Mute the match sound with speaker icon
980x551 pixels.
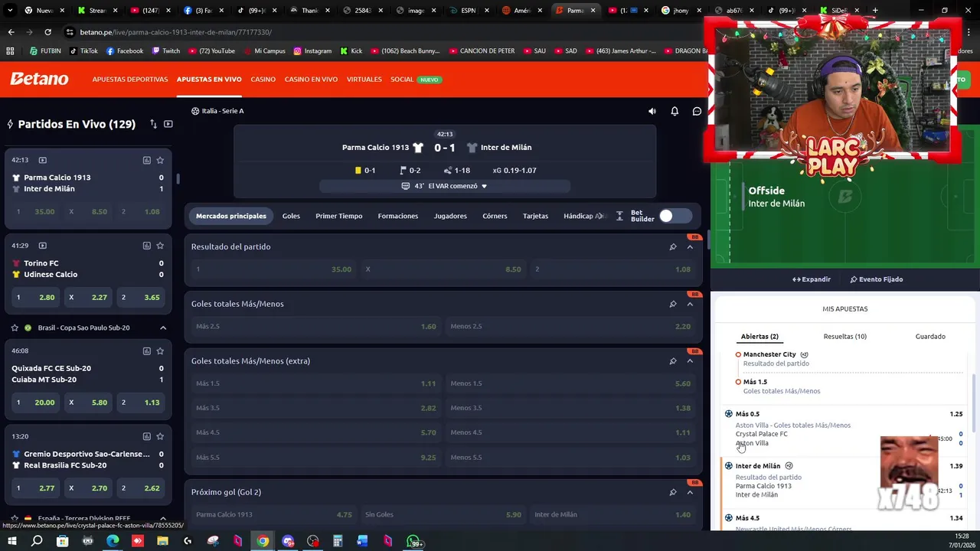652,111
